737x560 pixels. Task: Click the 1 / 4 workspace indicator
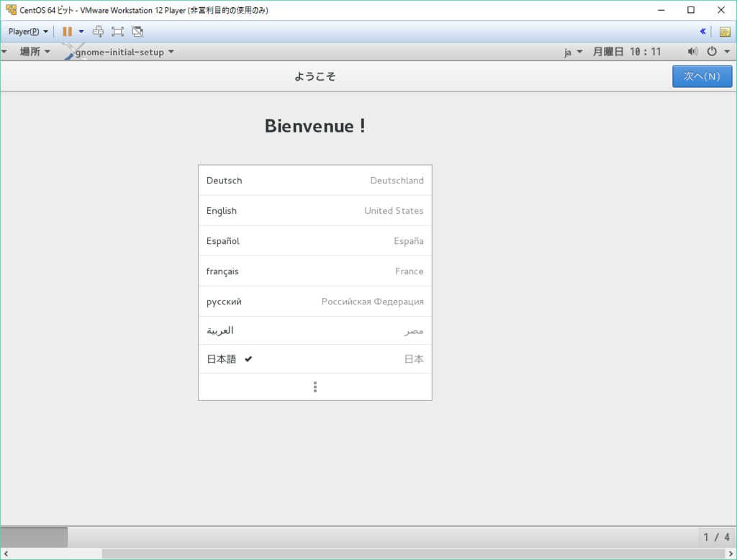coord(716,537)
